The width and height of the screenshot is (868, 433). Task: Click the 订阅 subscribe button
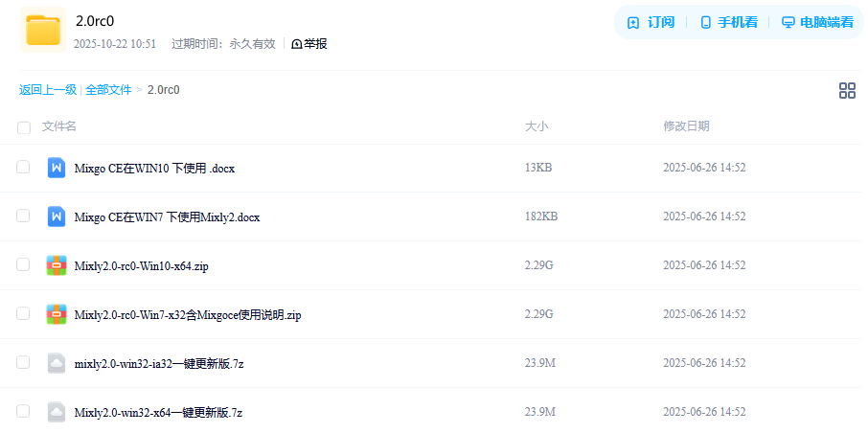651,23
